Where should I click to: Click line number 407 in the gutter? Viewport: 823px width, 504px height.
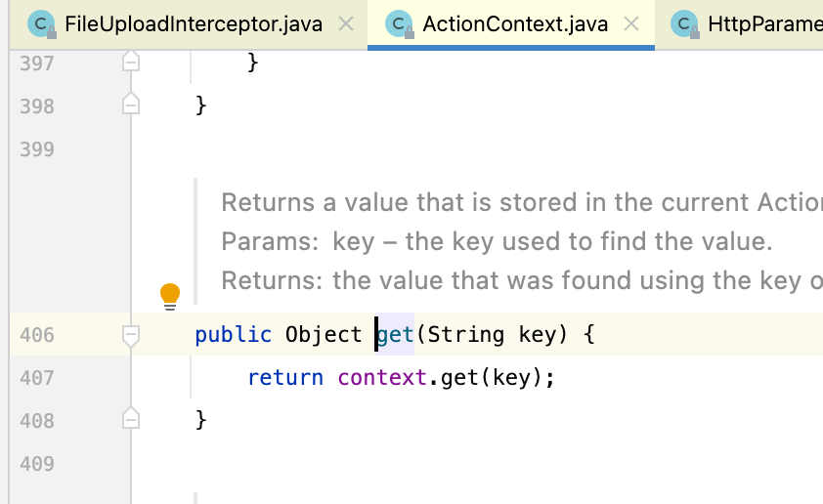coord(37,378)
